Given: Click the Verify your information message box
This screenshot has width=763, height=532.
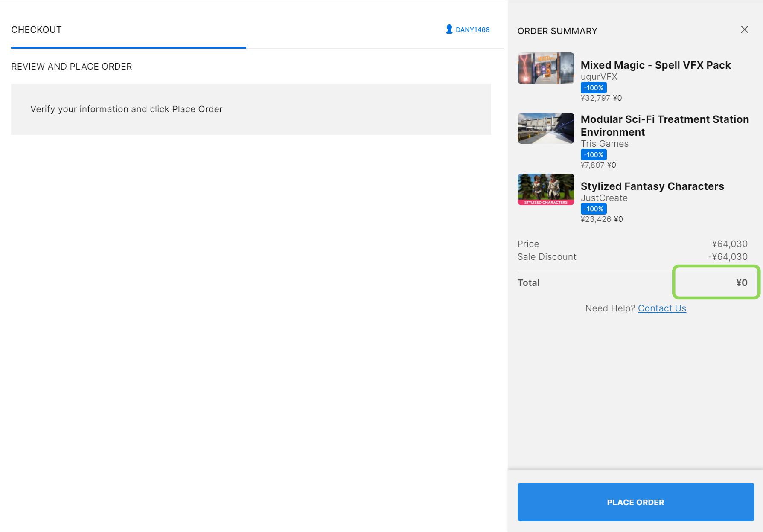Looking at the screenshot, I should 250,109.
